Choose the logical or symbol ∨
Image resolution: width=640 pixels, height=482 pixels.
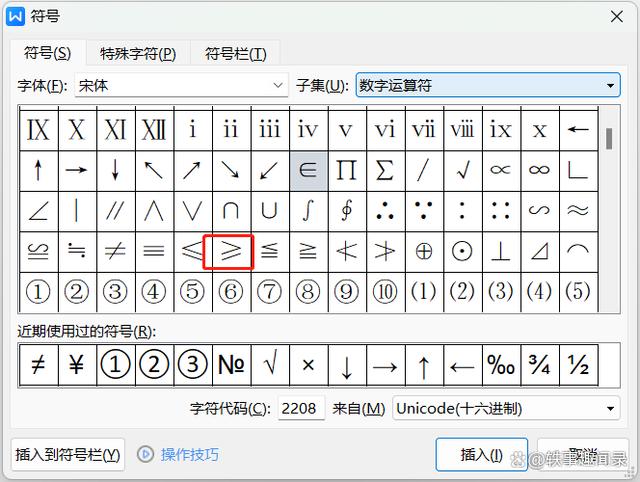[192, 211]
